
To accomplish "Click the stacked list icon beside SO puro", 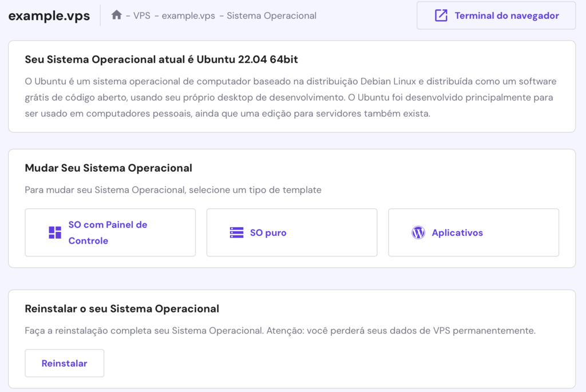I will (236, 232).
